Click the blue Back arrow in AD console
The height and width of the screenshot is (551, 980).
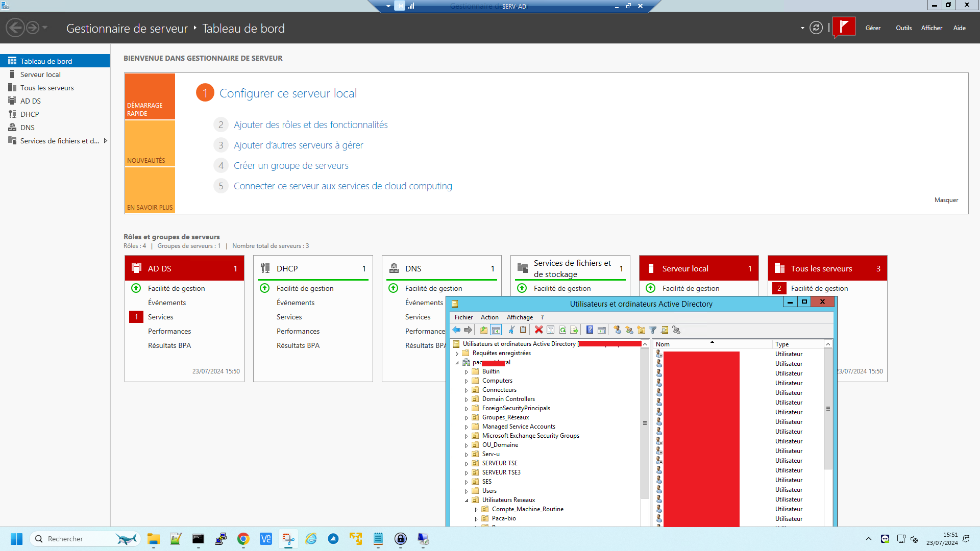tap(456, 330)
